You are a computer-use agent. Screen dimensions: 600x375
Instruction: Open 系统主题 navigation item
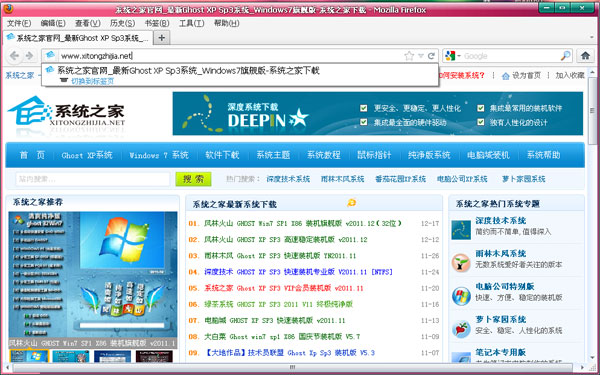[273, 155]
